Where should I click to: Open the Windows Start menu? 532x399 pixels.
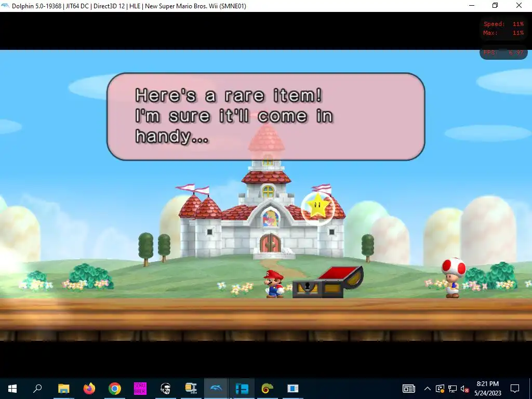pyautogui.click(x=12, y=389)
